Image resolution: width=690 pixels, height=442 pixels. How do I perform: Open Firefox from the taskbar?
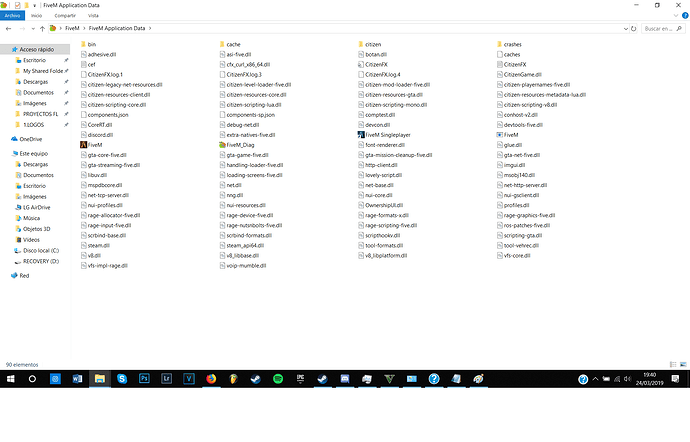coord(211,379)
